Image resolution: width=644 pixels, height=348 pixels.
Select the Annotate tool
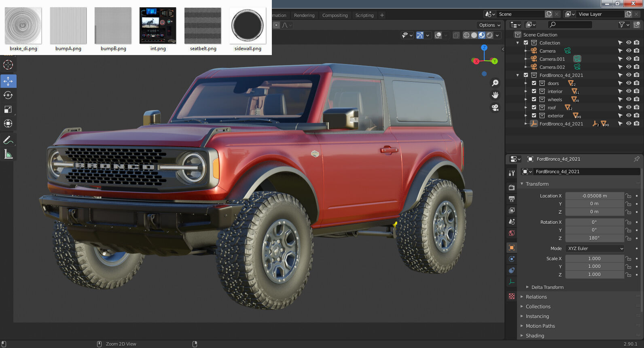coord(8,140)
